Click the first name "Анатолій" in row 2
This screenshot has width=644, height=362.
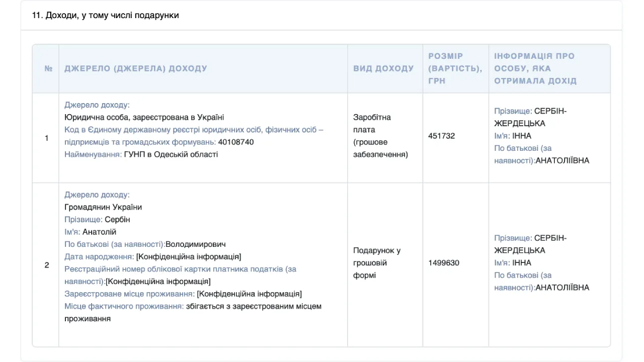[99, 232]
